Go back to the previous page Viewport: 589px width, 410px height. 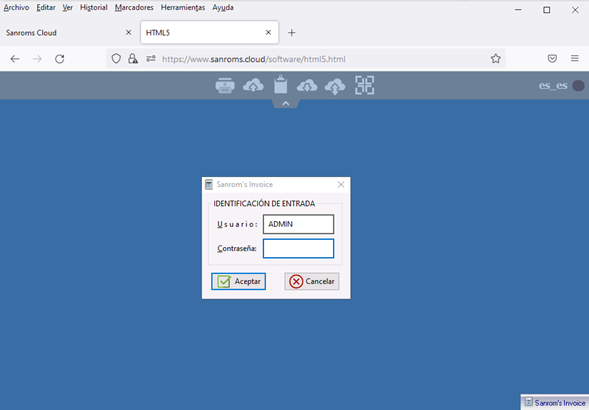click(x=15, y=59)
